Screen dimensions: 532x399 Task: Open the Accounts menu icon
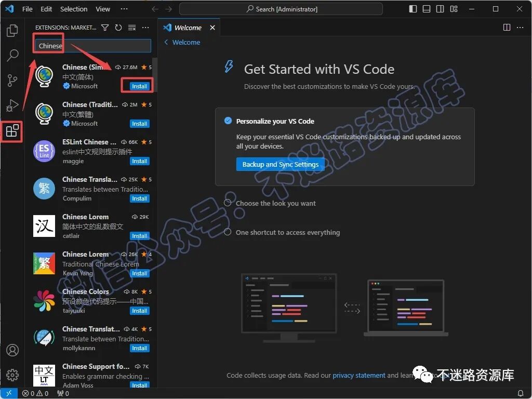[12, 350]
